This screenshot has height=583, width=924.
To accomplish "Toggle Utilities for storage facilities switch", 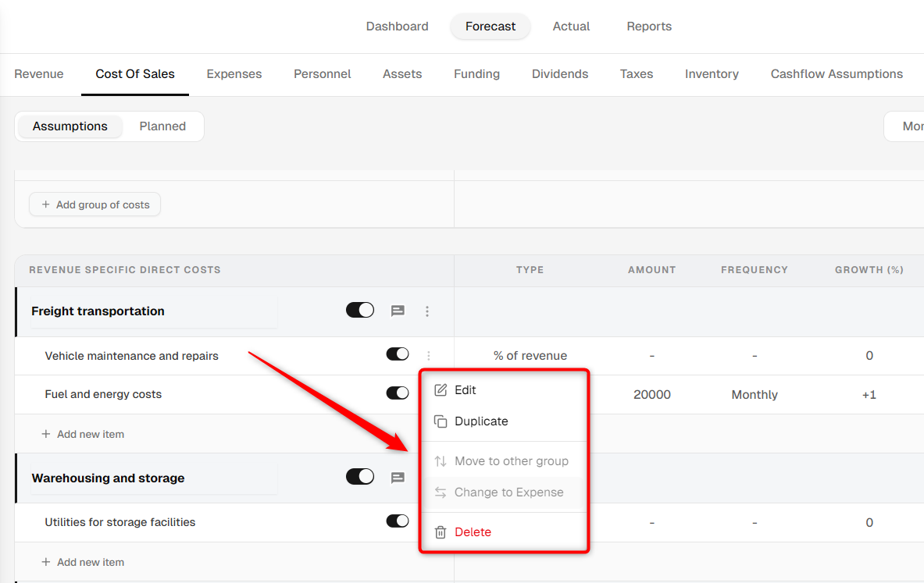I will (x=398, y=521).
